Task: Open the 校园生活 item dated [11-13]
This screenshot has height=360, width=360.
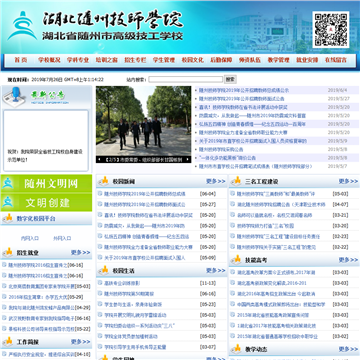Action: pos(122,283)
